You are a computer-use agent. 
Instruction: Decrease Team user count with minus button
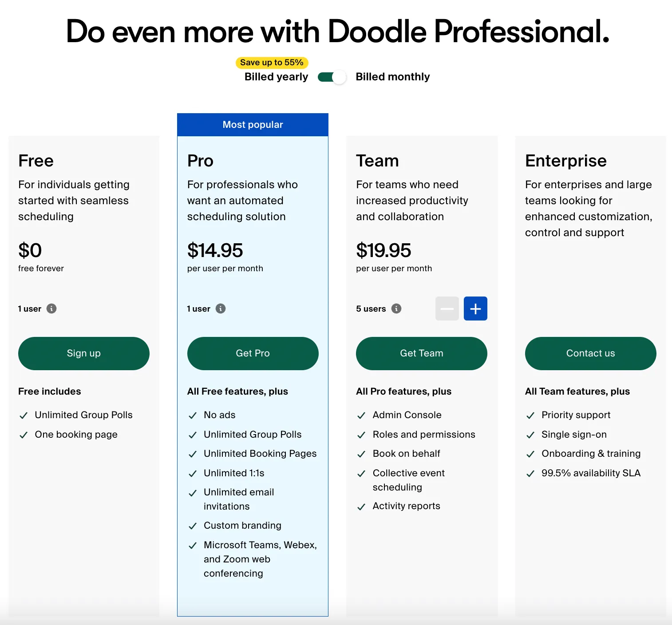click(447, 309)
